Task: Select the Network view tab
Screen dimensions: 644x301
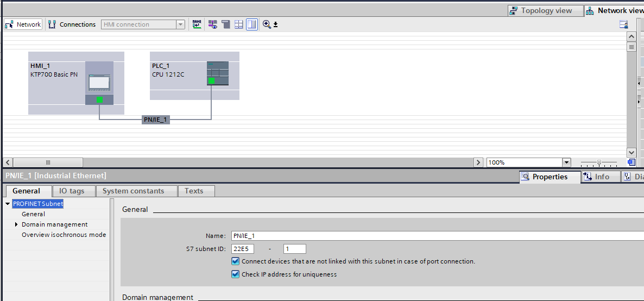Action: (x=615, y=11)
